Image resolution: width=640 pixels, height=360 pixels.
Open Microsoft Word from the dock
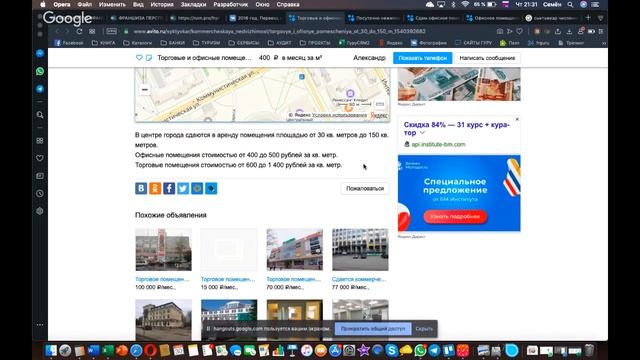pyautogui.click(x=93, y=350)
